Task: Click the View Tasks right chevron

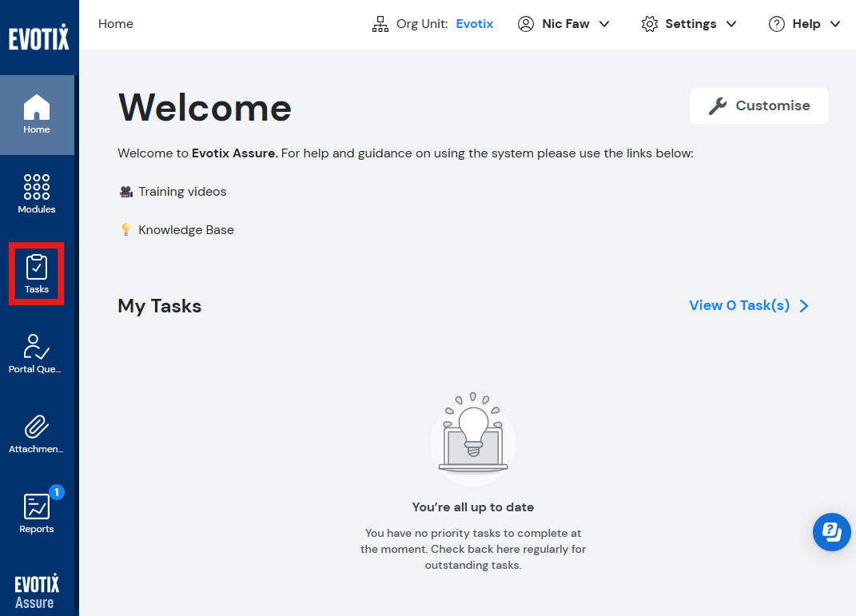Action: [804, 305]
